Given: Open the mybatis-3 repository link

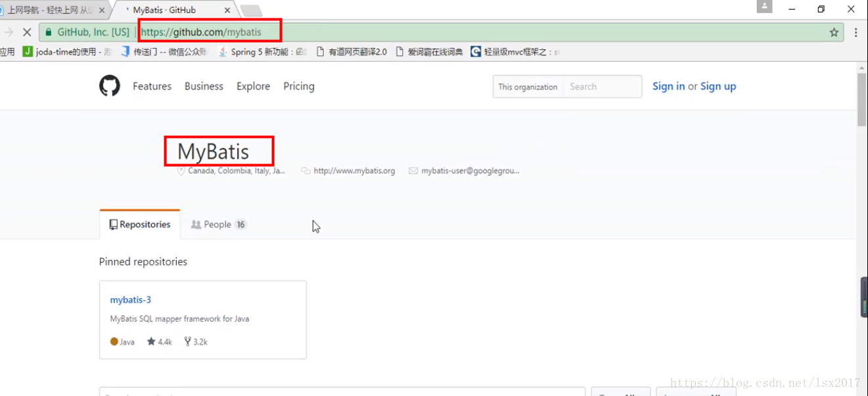Looking at the screenshot, I should (x=131, y=299).
